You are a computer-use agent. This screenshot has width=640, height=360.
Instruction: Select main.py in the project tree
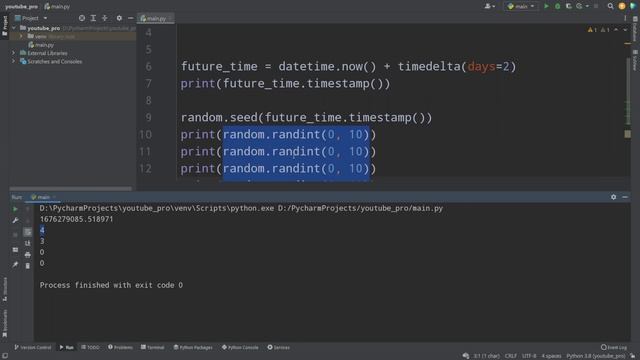point(41,45)
